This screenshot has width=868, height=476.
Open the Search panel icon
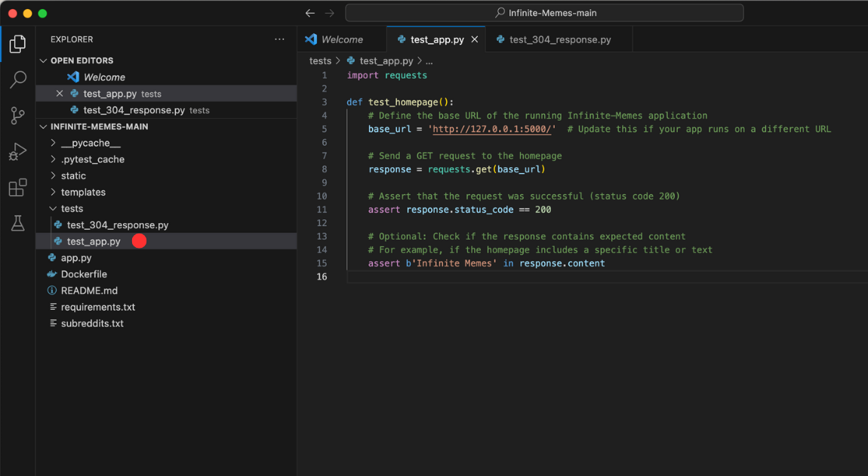coord(17,79)
